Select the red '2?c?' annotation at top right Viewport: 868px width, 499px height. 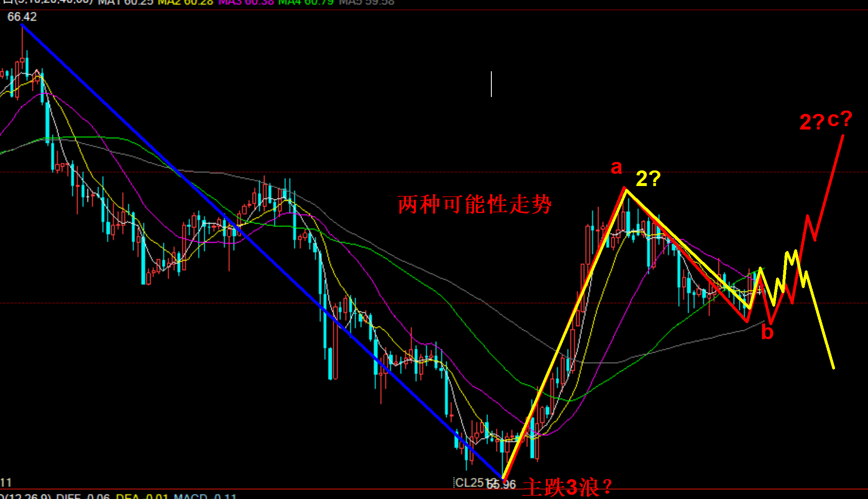pos(825,121)
